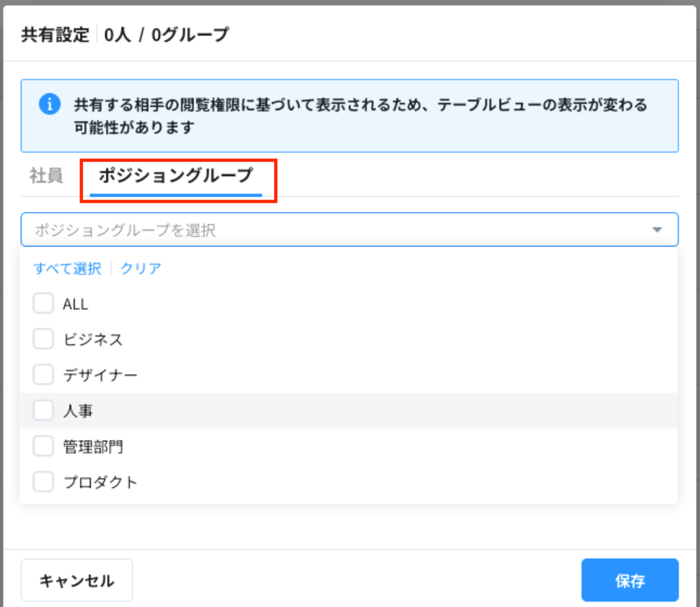700x607 pixels.
Task: Tick the ALL checkbox
Action: point(43,304)
